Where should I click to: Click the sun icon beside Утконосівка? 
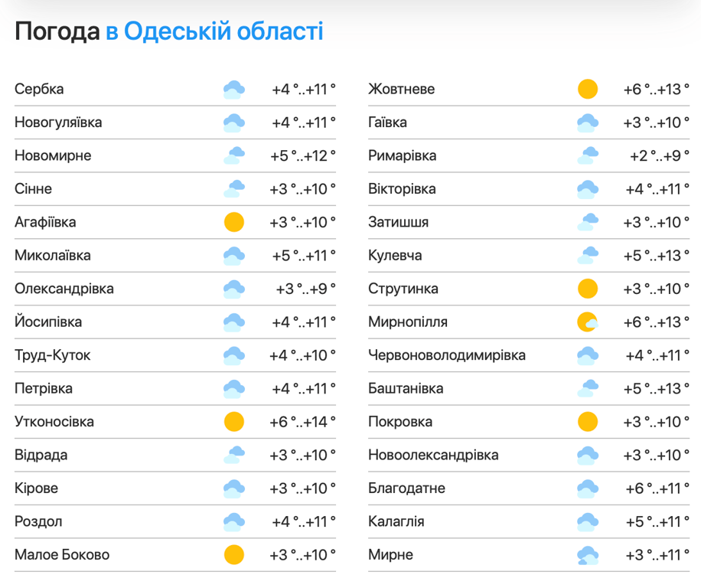[233, 422]
